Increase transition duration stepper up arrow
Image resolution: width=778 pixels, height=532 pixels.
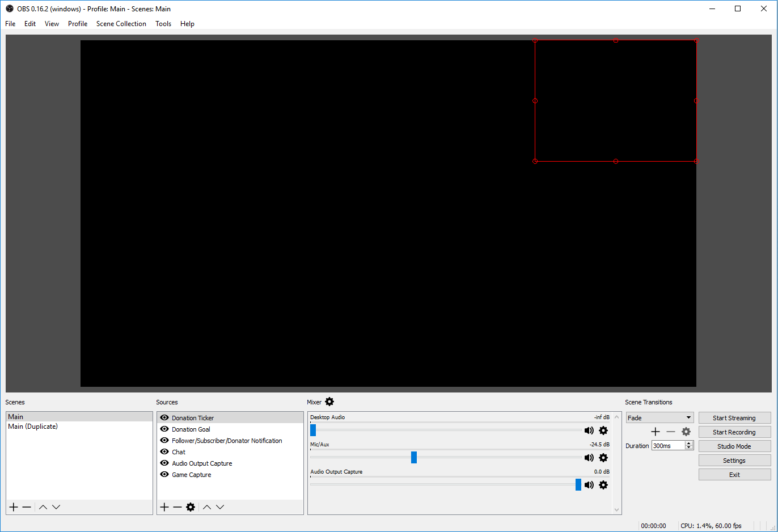click(689, 444)
